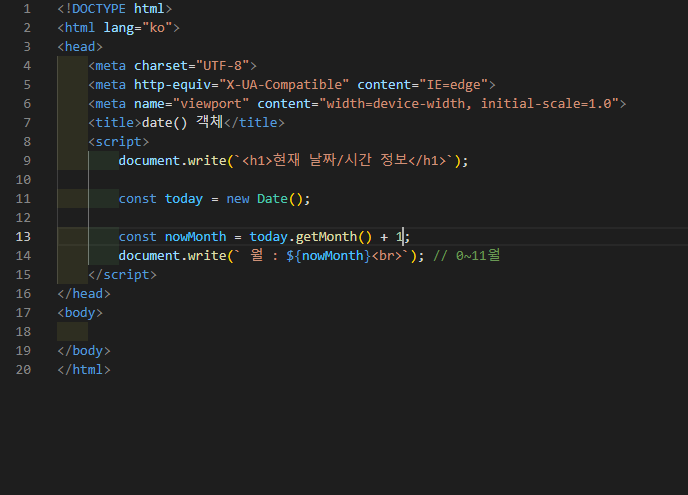Click the closing html tag on line 20
The height and width of the screenshot is (495, 688).
(84, 369)
